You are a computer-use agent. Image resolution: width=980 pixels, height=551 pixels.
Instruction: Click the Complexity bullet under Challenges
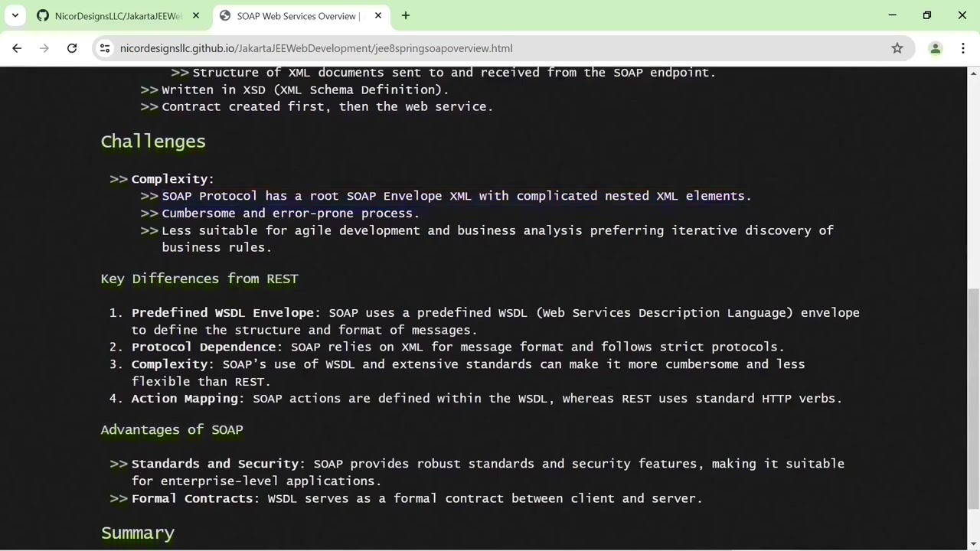(172, 179)
